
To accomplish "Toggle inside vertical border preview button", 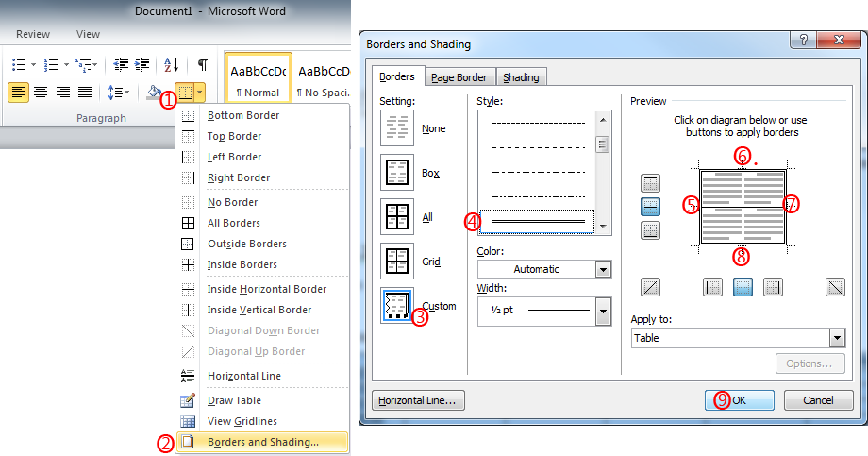I will 743,287.
